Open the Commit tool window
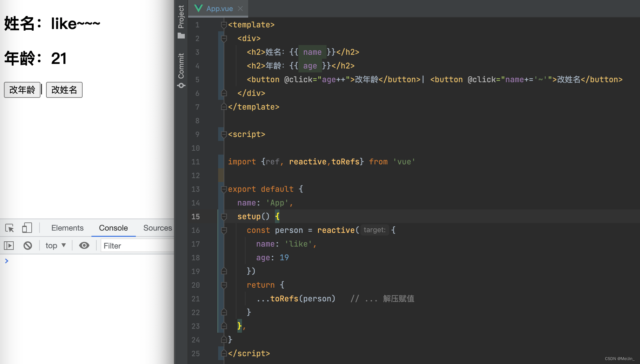This screenshot has height=364, width=640. [181, 70]
